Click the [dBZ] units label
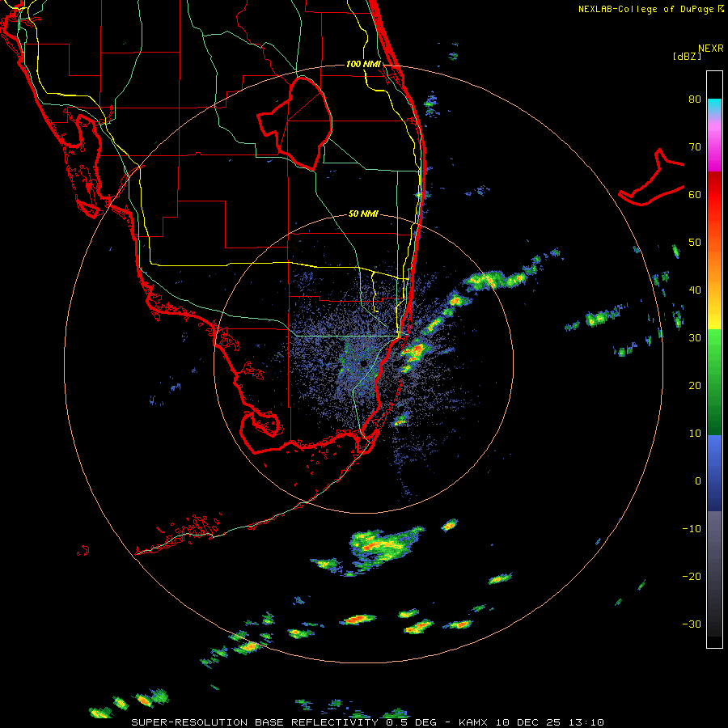The width and height of the screenshot is (728, 728). [687, 56]
